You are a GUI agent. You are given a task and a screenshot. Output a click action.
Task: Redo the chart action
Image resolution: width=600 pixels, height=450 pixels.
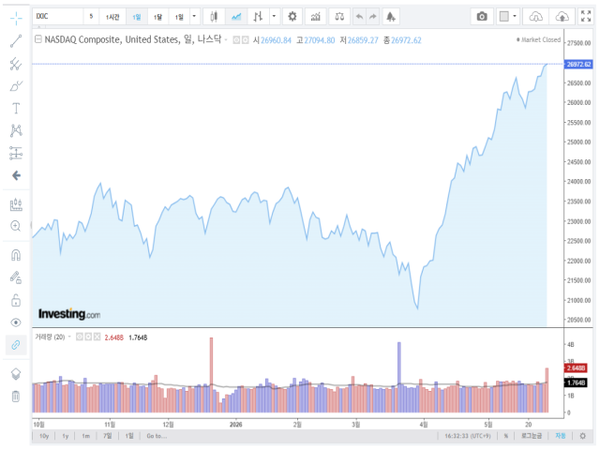pyautogui.click(x=373, y=16)
